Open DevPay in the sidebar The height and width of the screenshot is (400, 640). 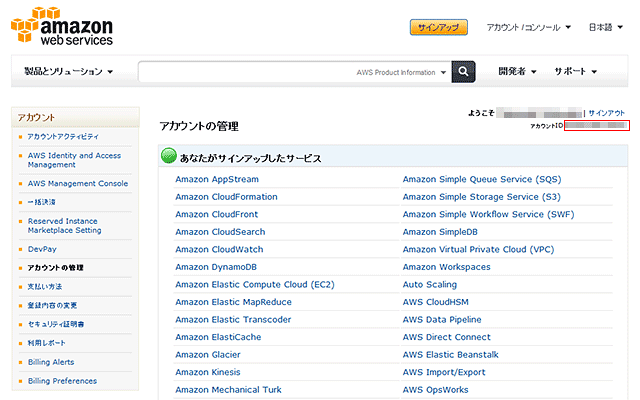point(42,249)
